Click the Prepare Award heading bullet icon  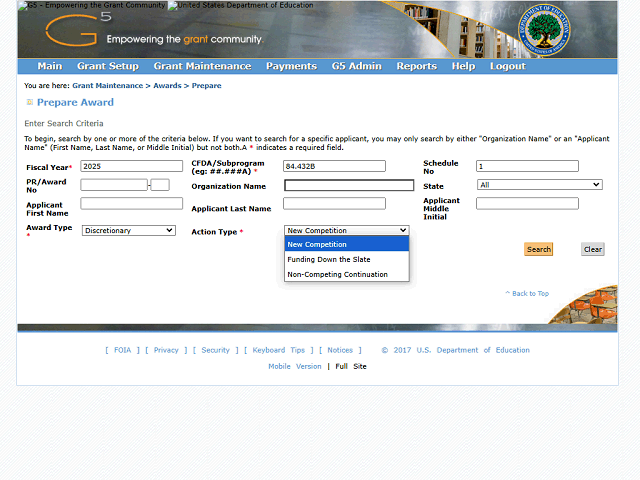(x=29, y=102)
